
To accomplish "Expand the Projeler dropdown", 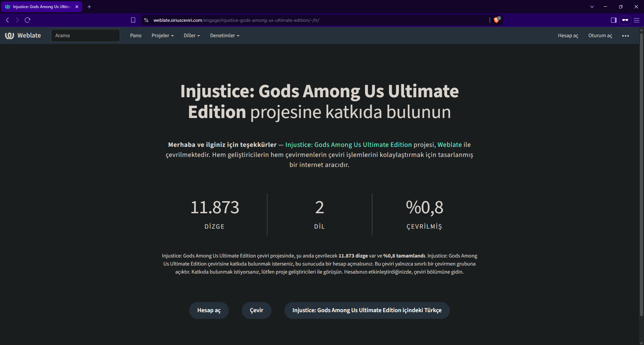I will (x=162, y=36).
